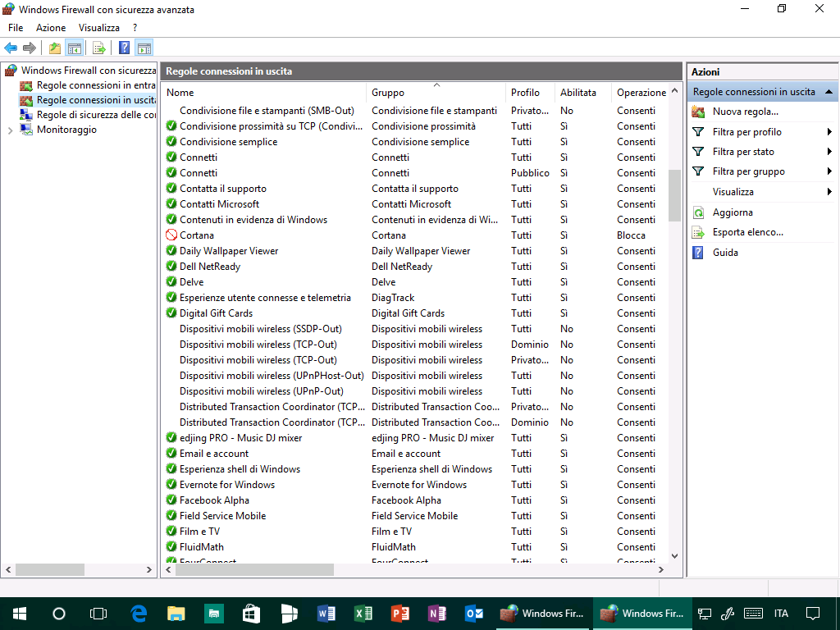840x630 pixels.
Task: Open the ? help menu
Action: 135,27
